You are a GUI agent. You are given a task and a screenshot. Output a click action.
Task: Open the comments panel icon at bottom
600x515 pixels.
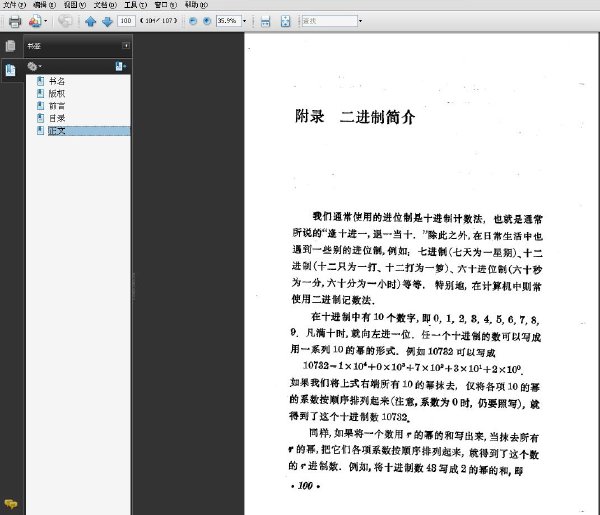pyautogui.click(x=10, y=504)
